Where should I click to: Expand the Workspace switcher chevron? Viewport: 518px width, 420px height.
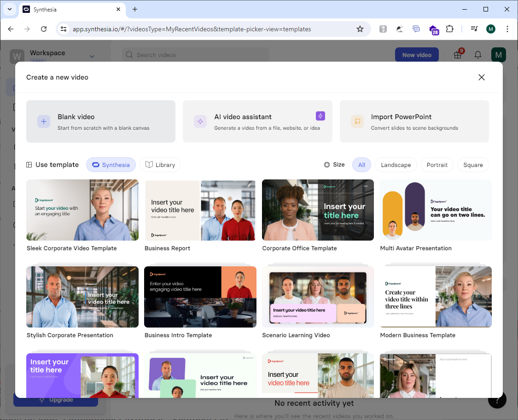click(92, 57)
